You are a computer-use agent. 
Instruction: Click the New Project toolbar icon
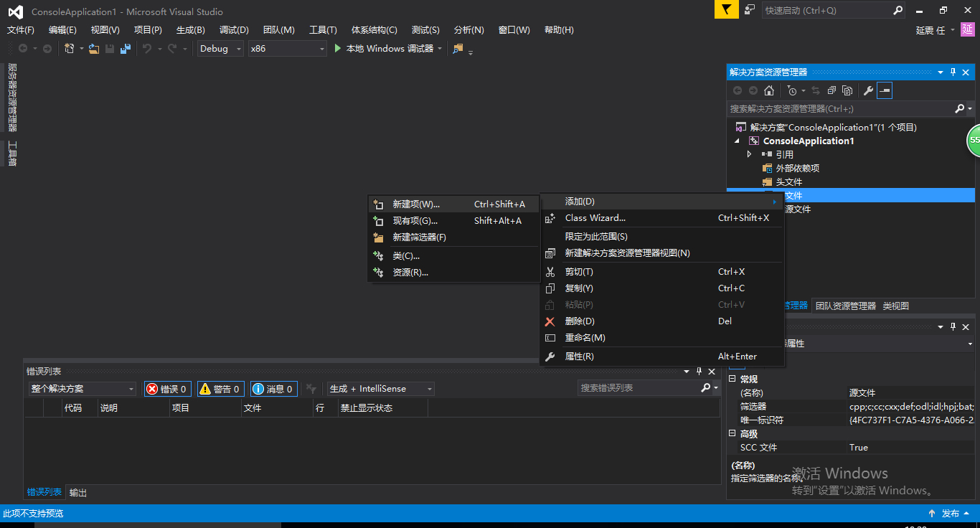pyautogui.click(x=70, y=49)
